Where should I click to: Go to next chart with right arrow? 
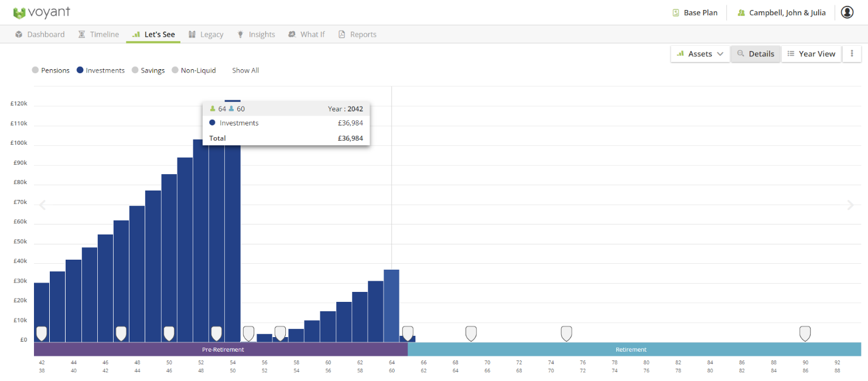click(850, 205)
